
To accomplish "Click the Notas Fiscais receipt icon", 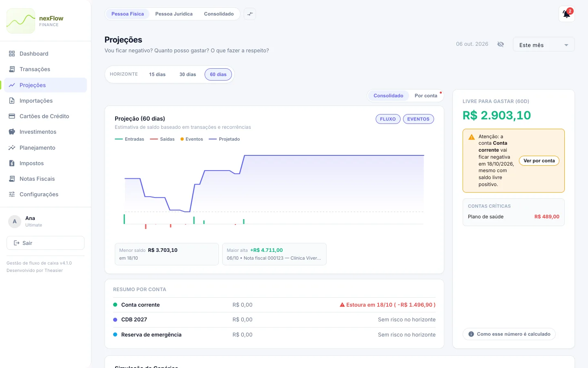I will [12, 179].
